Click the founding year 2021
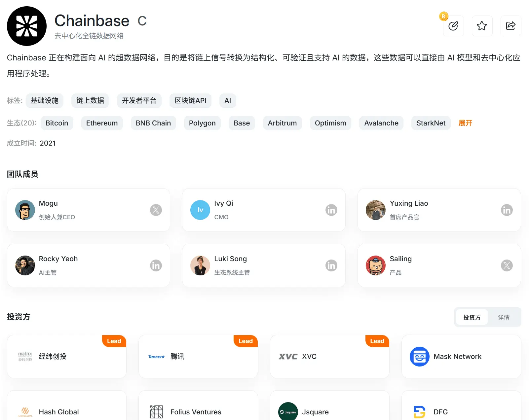Viewport: 529px width, 420px height. coord(48,143)
